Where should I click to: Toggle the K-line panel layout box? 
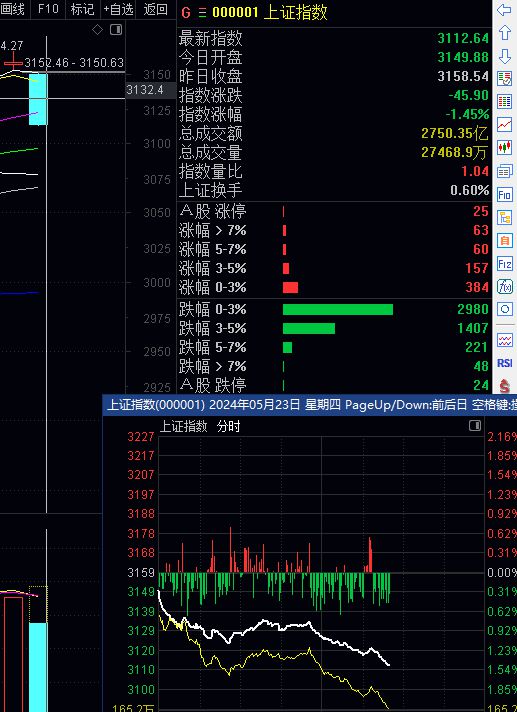pos(116,30)
